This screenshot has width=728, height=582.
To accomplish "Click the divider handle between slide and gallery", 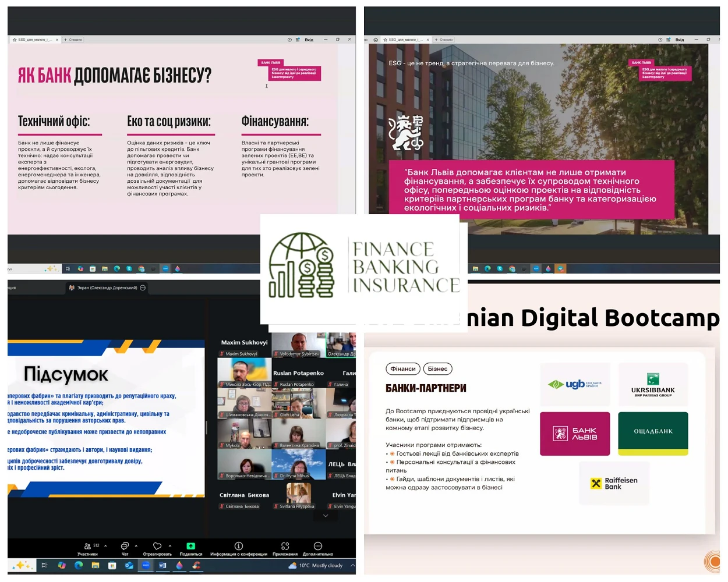I will click(x=207, y=428).
